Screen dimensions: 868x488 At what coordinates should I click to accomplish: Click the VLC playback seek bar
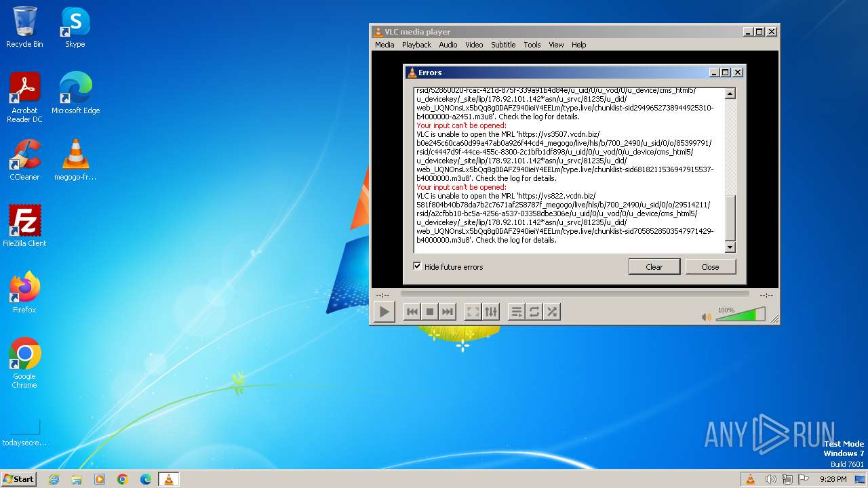(574, 294)
